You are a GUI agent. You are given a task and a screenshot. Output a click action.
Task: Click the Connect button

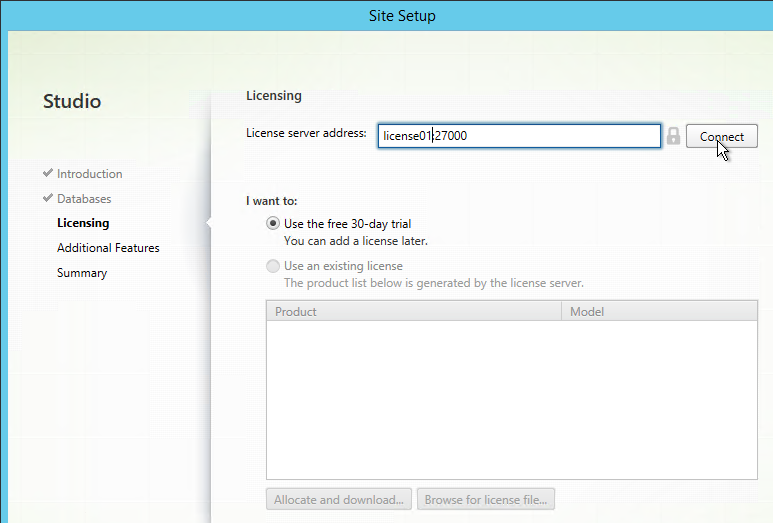[722, 136]
